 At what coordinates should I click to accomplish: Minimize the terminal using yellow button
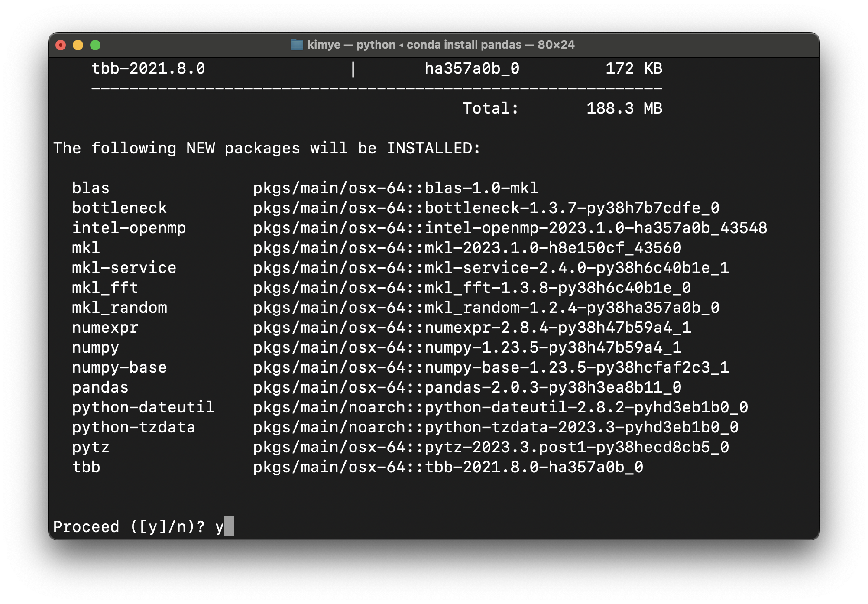click(x=78, y=45)
